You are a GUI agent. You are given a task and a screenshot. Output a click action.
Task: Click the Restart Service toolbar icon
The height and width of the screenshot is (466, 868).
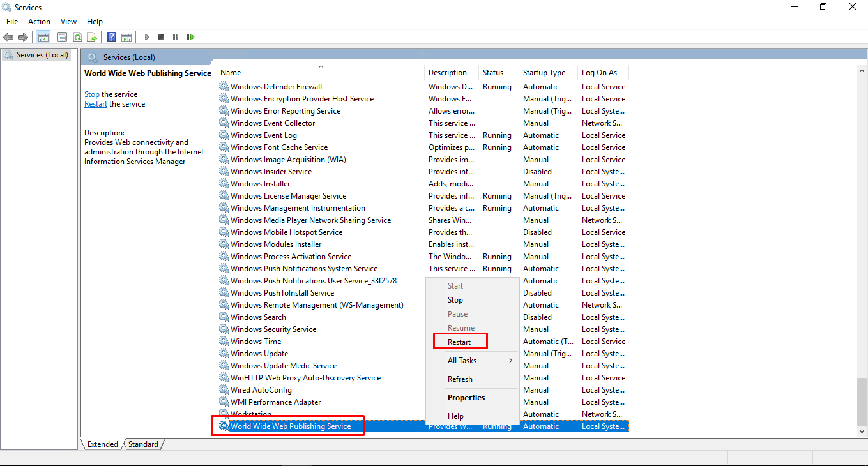(190, 38)
